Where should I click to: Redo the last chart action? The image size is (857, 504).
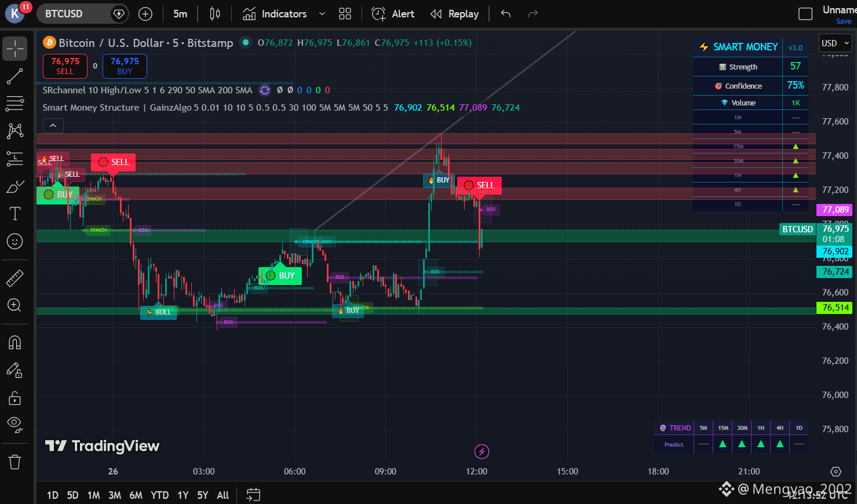533,14
